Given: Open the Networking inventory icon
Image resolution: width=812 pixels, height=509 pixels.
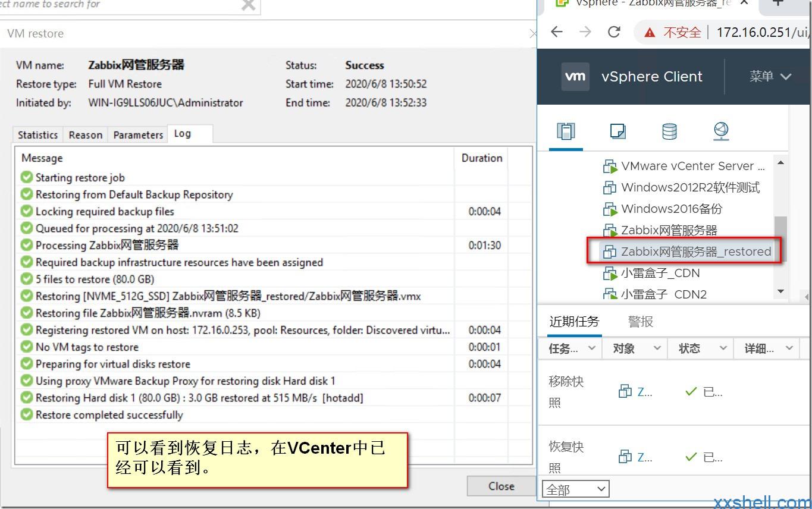Looking at the screenshot, I should pyautogui.click(x=721, y=131).
